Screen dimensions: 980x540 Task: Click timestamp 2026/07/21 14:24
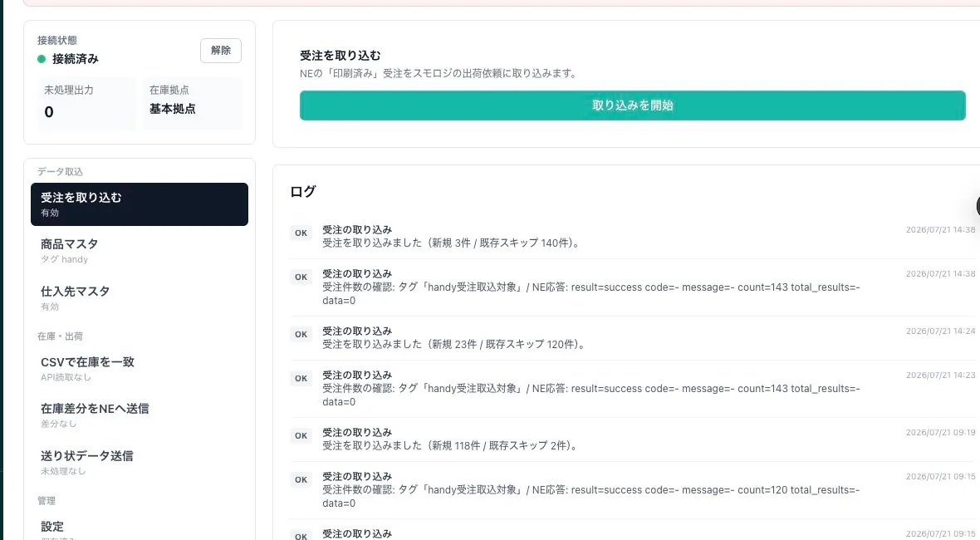click(941, 331)
